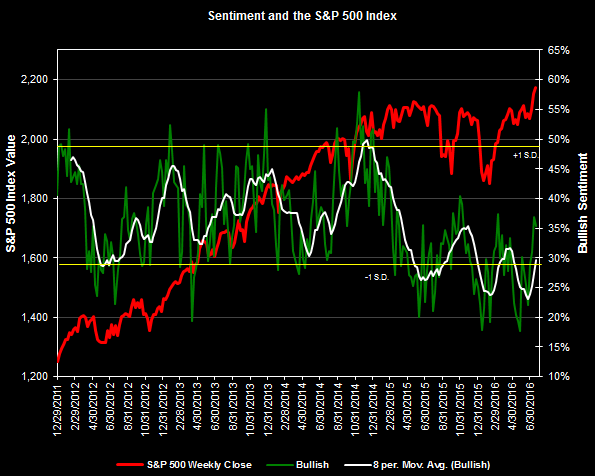The image size is (595, 476).
Task: Click the left axis value "2,200"
Action: point(34,80)
